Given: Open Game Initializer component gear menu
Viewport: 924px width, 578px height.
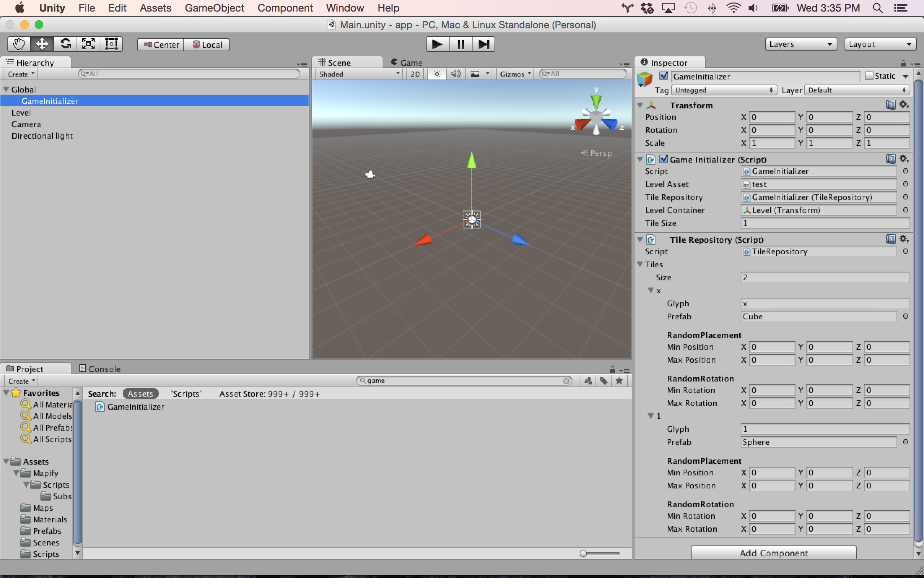Looking at the screenshot, I should 904,159.
